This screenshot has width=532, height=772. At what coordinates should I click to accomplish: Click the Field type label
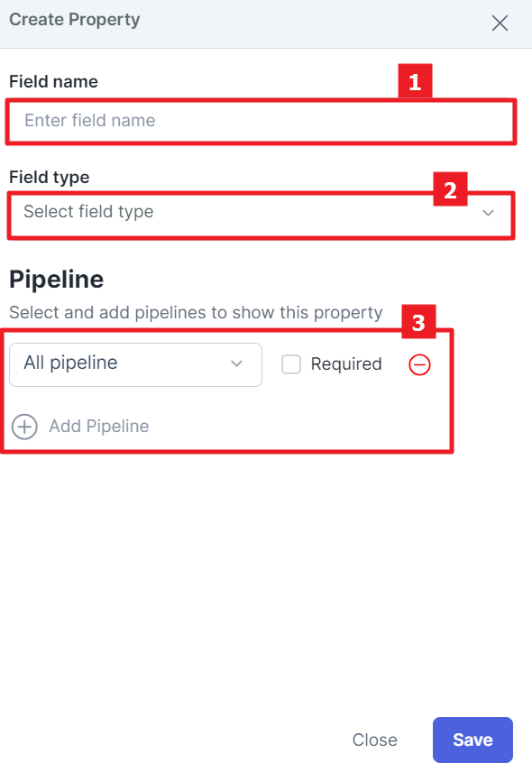pos(50,178)
